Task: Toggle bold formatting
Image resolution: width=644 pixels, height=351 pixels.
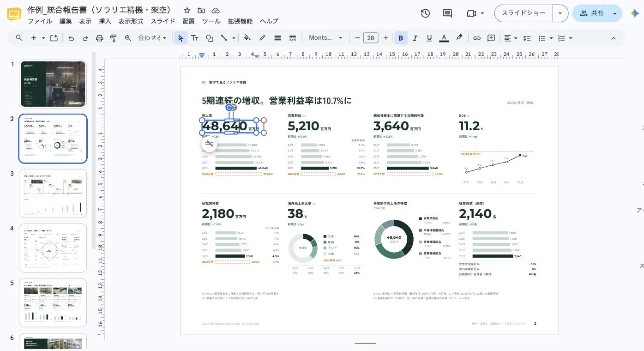Action: pos(401,38)
